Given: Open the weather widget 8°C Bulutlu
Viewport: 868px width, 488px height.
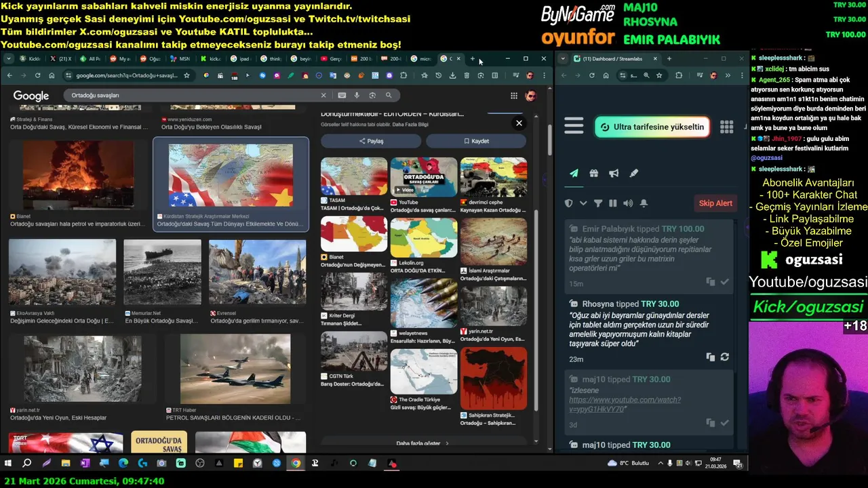Looking at the screenshot, I should (628, 463).
